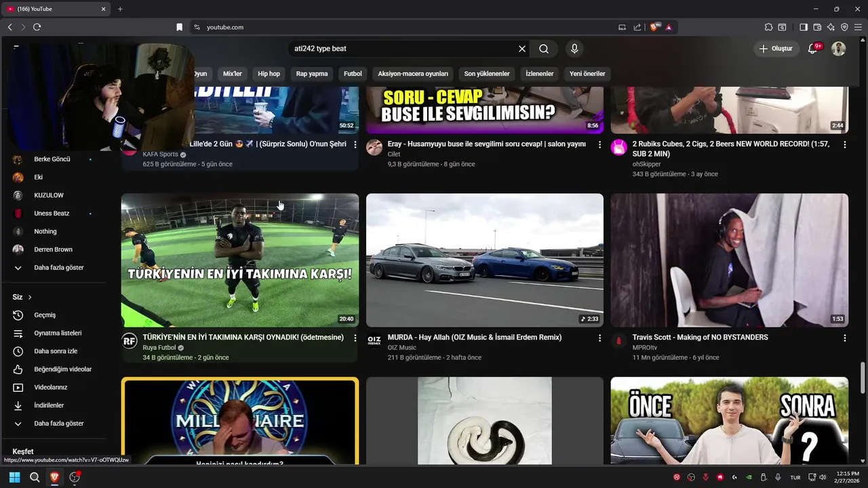The height and width of the screenshot is (488, 868).
Task: Open Brave Leo AI sparkle icon
Action: pos(831,27)
